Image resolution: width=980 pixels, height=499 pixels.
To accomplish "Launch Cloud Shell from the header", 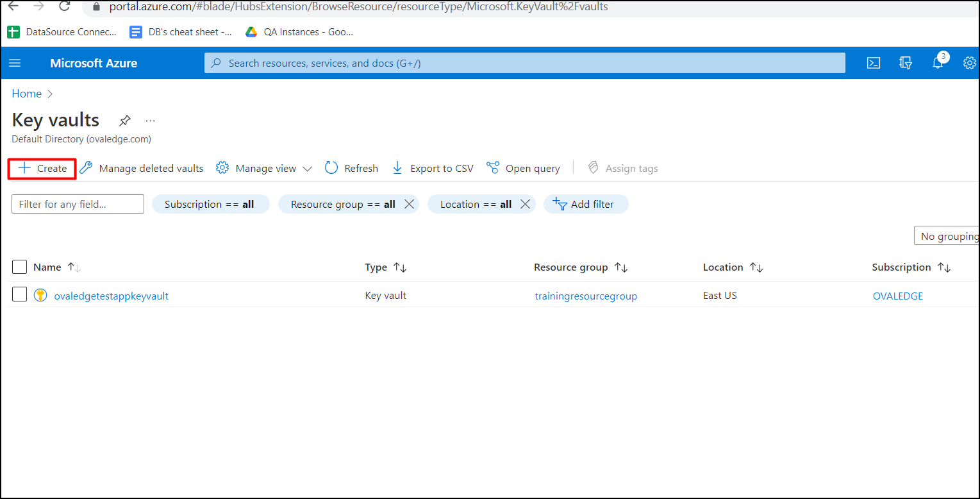I will (x=873, y=63).
